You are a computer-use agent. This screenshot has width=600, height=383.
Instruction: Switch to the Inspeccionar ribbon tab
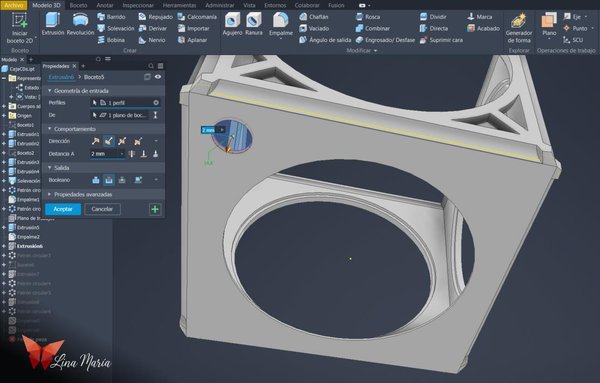[138, 5]
